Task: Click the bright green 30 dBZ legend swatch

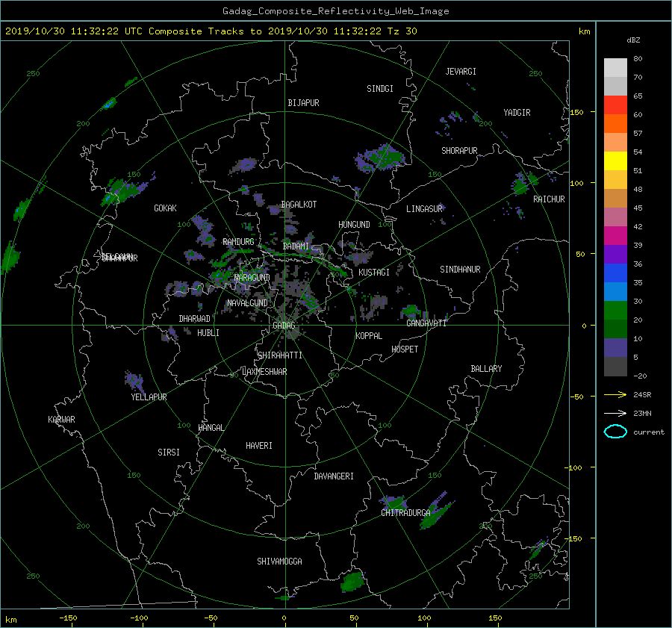Action: click(x=615, y=310)
